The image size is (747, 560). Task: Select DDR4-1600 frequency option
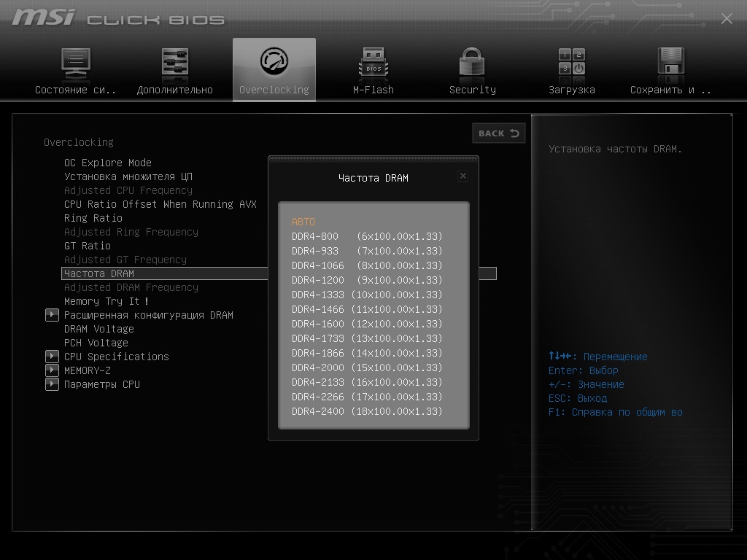368,324
